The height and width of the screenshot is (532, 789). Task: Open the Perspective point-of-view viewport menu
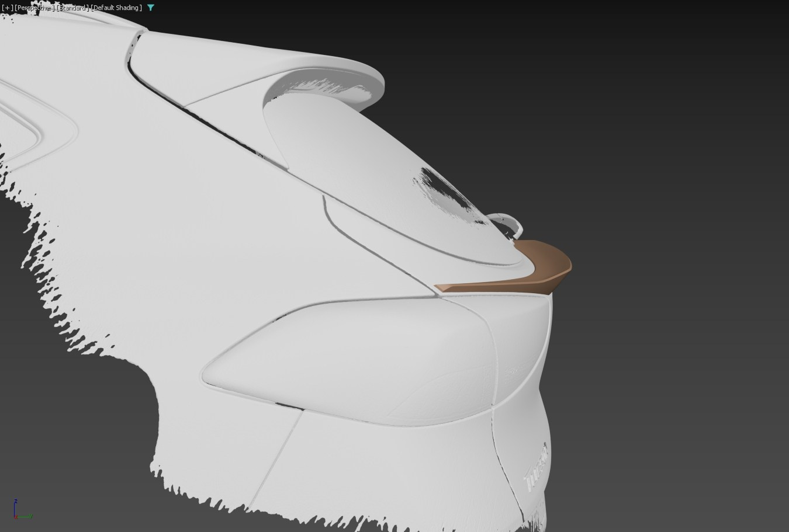pyautogui.click(x=33, y=8)
